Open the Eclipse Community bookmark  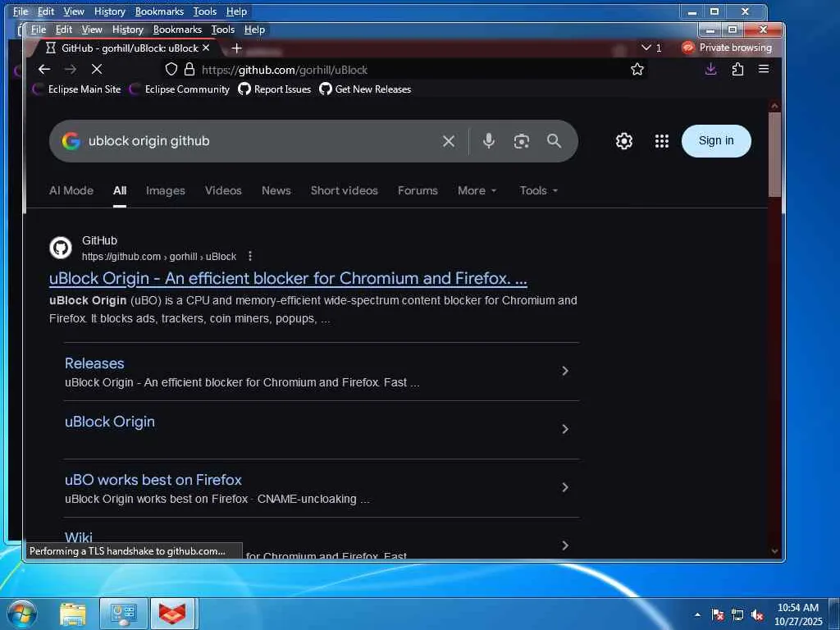coord(180,89)
